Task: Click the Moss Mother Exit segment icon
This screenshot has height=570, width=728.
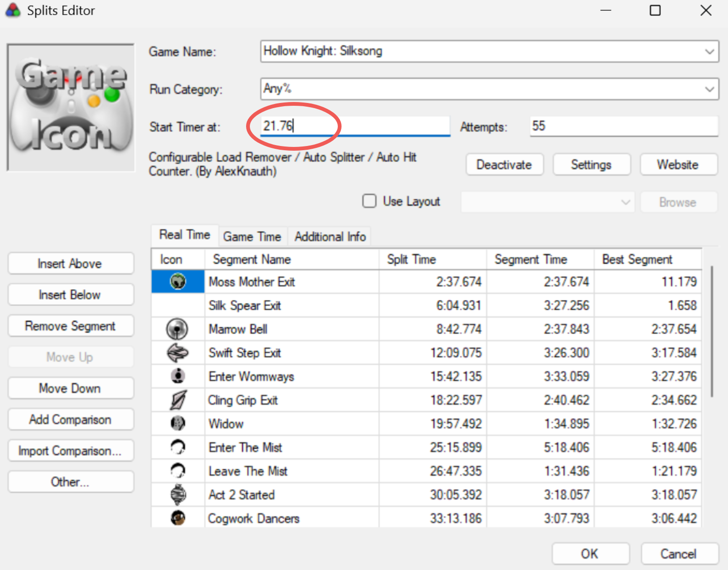Action: point(178,282)
